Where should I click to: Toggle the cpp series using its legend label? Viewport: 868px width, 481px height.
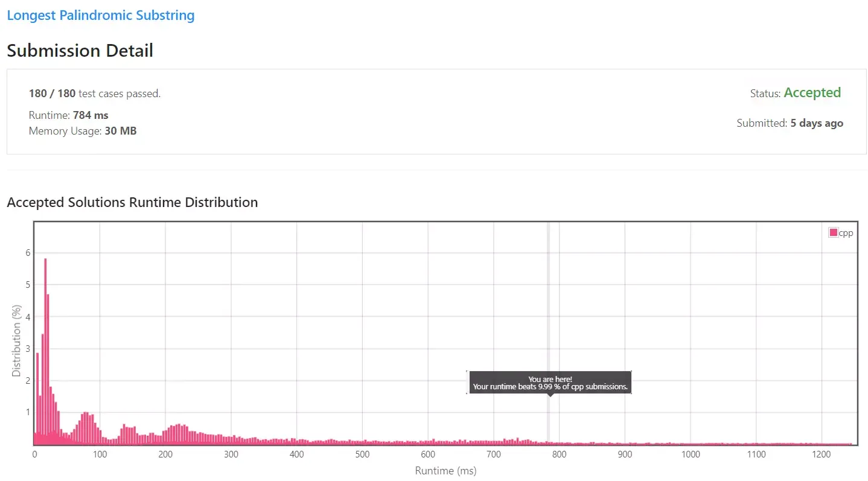pos(846,233)
